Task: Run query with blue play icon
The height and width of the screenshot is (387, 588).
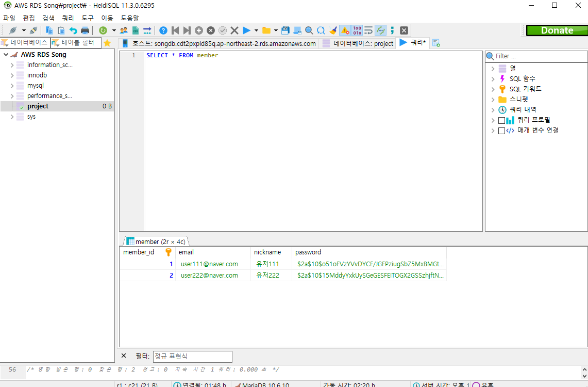Action: tap(246, 30)
